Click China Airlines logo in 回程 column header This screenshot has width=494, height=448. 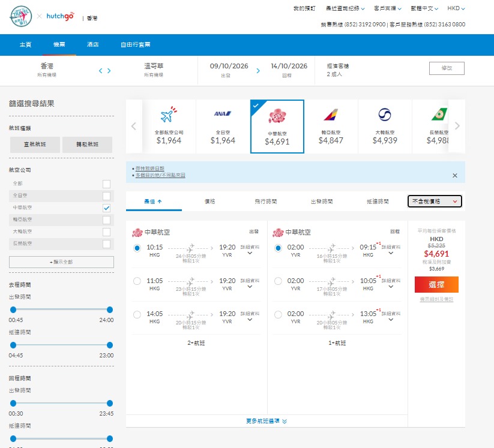point(278,233)
